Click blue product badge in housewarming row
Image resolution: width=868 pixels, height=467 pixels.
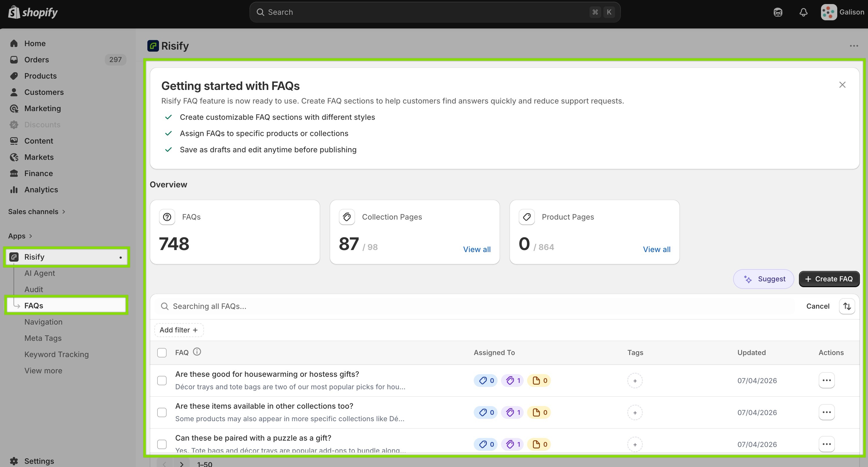(486, 380)
